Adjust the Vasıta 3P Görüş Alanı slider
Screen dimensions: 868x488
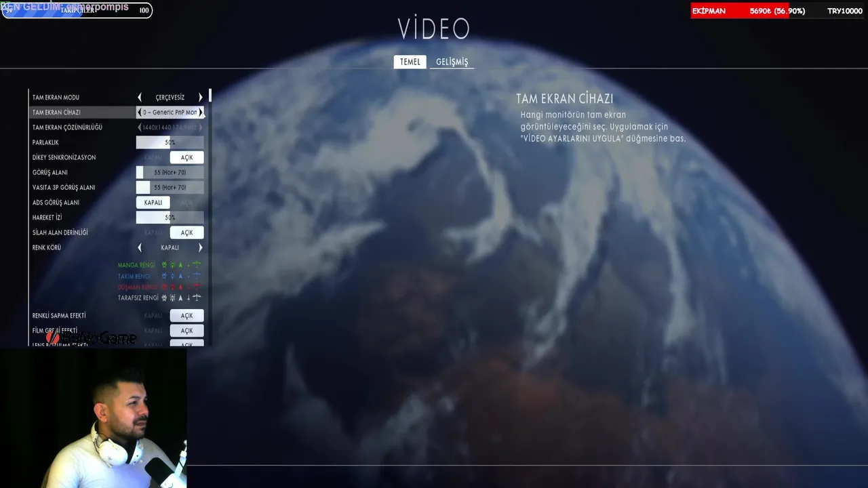[x=170, y=187]
